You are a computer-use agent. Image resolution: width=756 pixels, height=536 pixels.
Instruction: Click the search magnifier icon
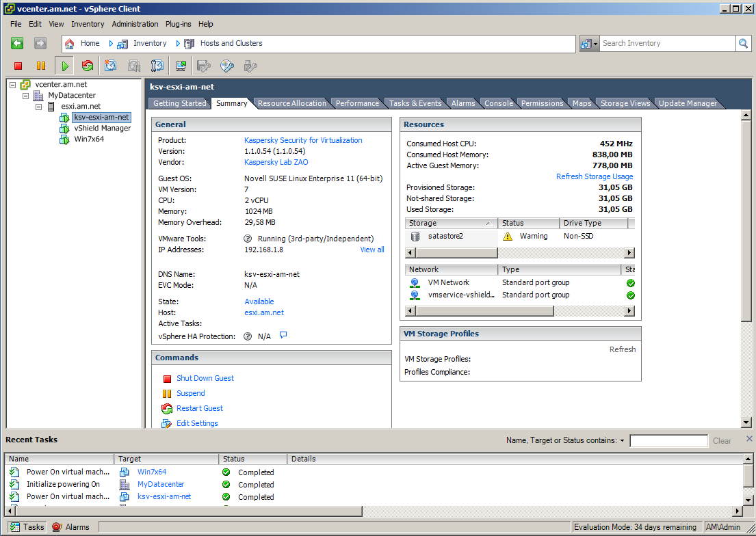pos(743,43)
